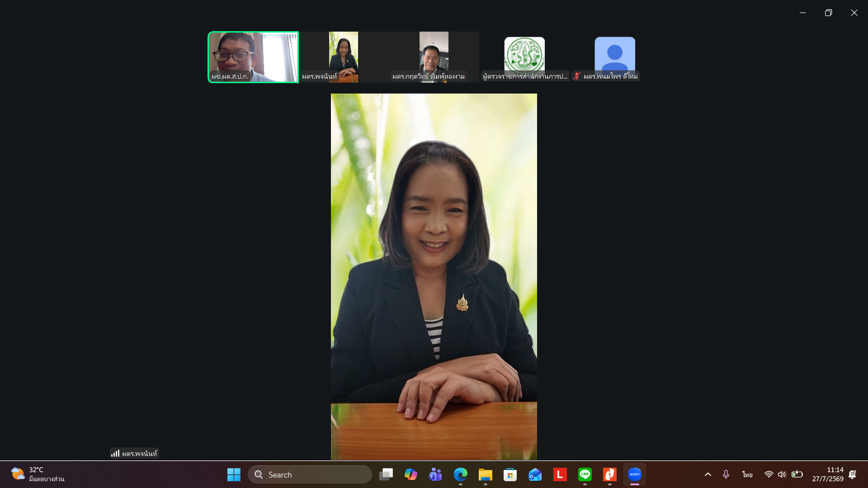Open the clock and calendar showing 11:14

[x=828, y=474]
